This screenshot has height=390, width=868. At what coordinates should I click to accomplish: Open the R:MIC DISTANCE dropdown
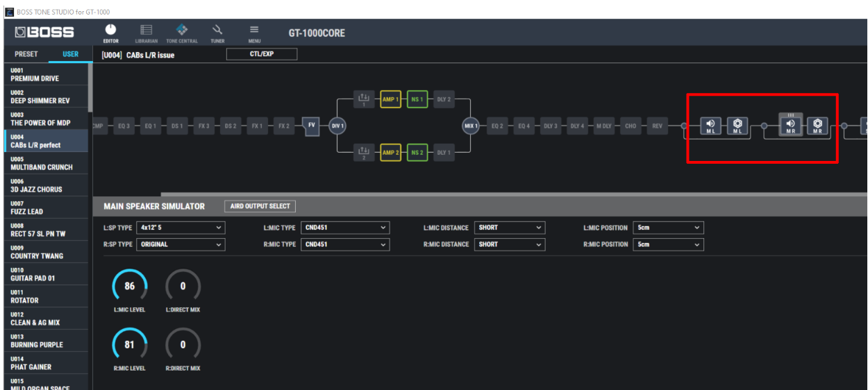coord(510,244)
